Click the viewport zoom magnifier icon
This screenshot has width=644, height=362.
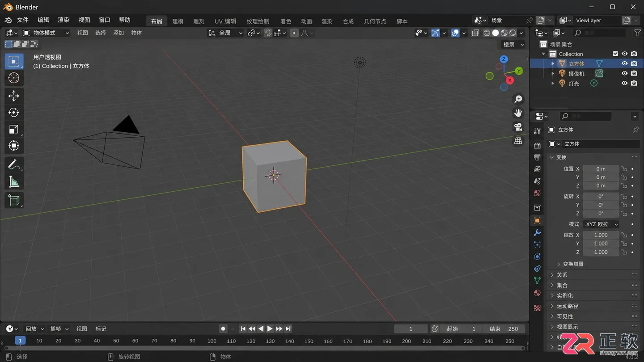click(x=518, y=99)
